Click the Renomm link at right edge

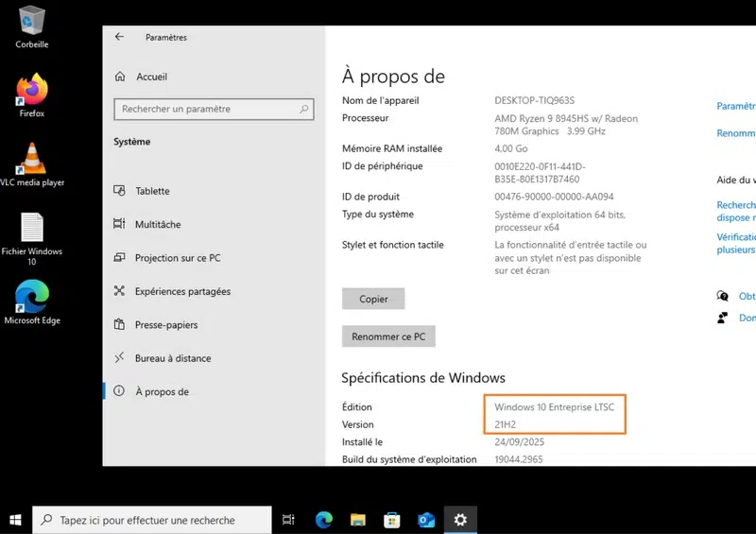pos(736,133)
